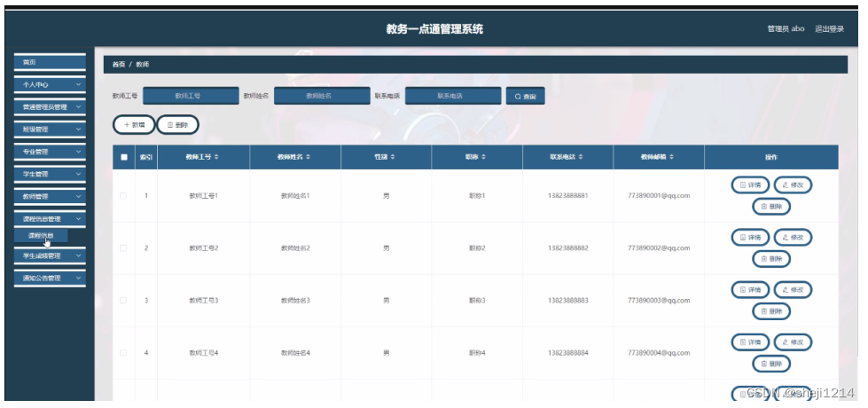View 详情 of row 教师工号4
This screenshot has width=868, height=408.
point(750,342)
